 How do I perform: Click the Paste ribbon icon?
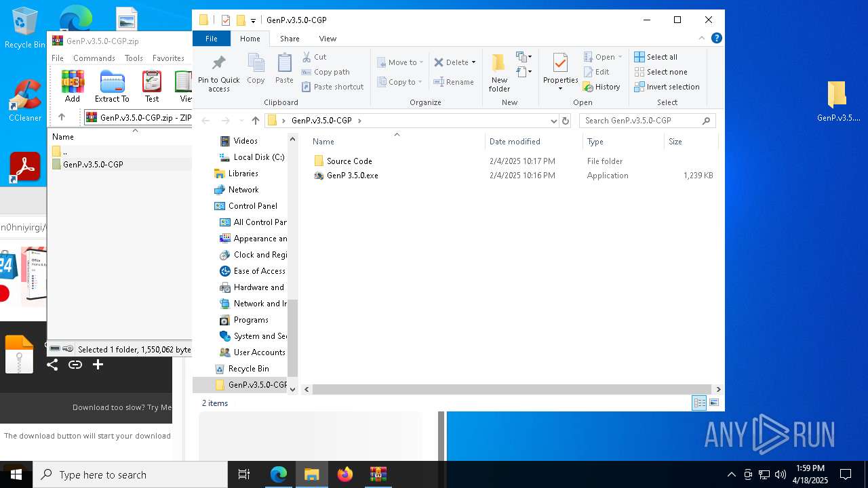(x=284, y=69)
